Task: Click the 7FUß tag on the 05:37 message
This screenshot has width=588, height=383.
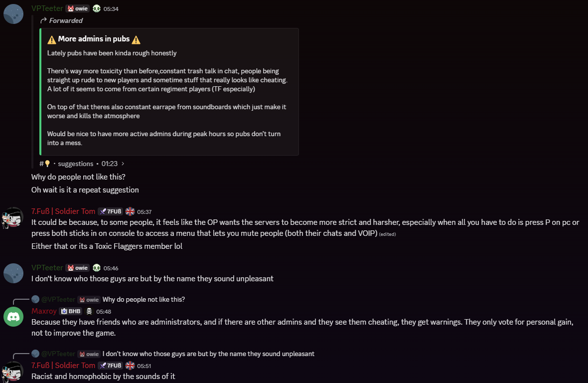Action: click(110, 211)
